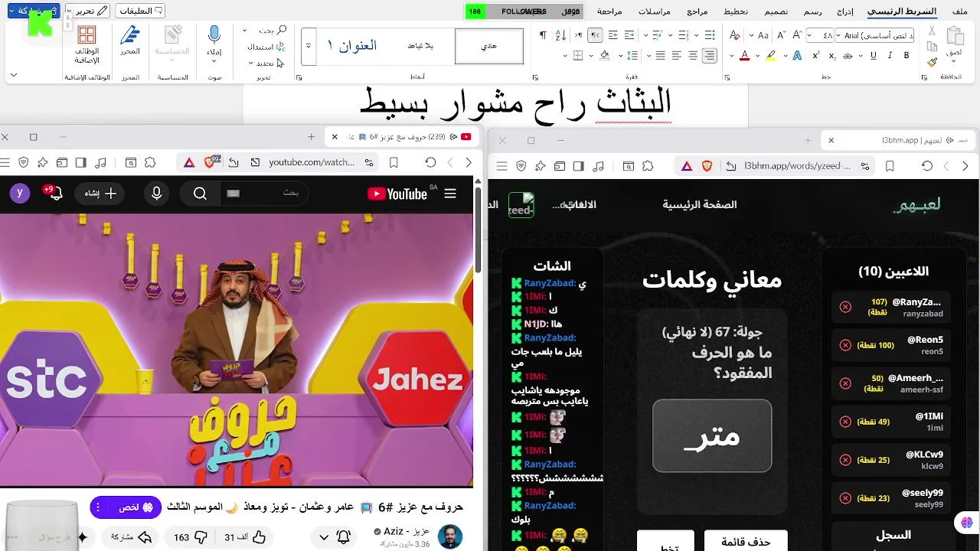Toggle numbered list in Word paragraph group
Image resolution: width=980 pixels, height=551 pixels.
(683, 35)
